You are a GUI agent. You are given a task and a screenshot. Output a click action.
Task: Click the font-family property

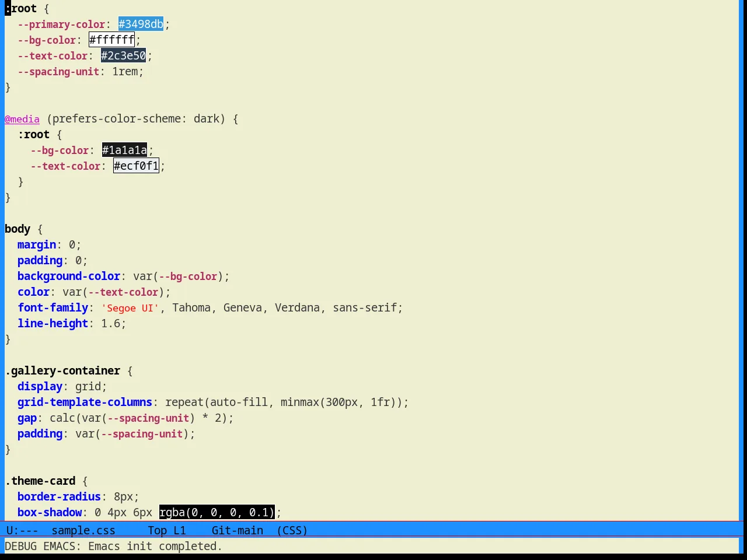click(53, 307)
